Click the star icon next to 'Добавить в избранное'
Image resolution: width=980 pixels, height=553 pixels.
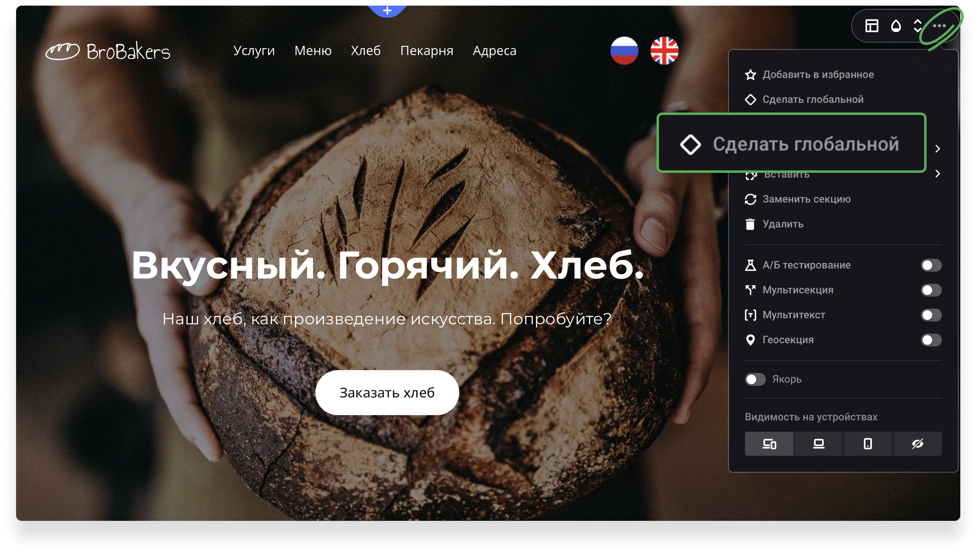[751, 74]
